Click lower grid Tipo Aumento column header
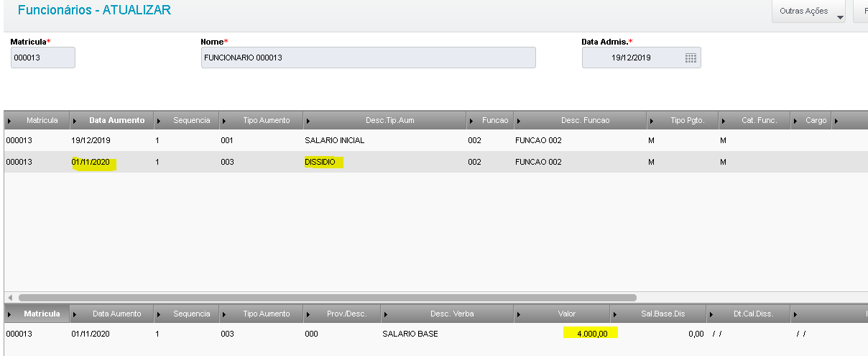Screen dimensions: 868x356 click(261, 314)
